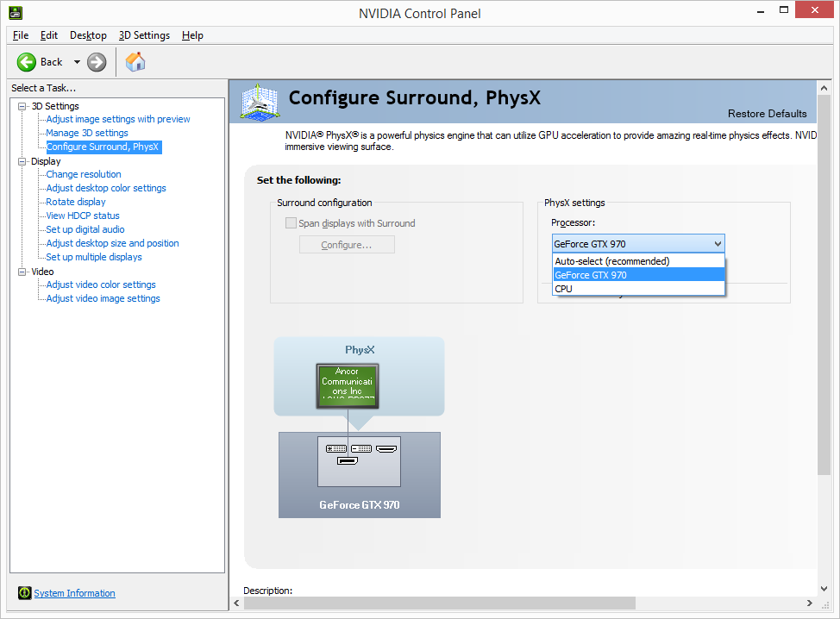Select Configure Surround, PhysX tree item

click(103, 147)
